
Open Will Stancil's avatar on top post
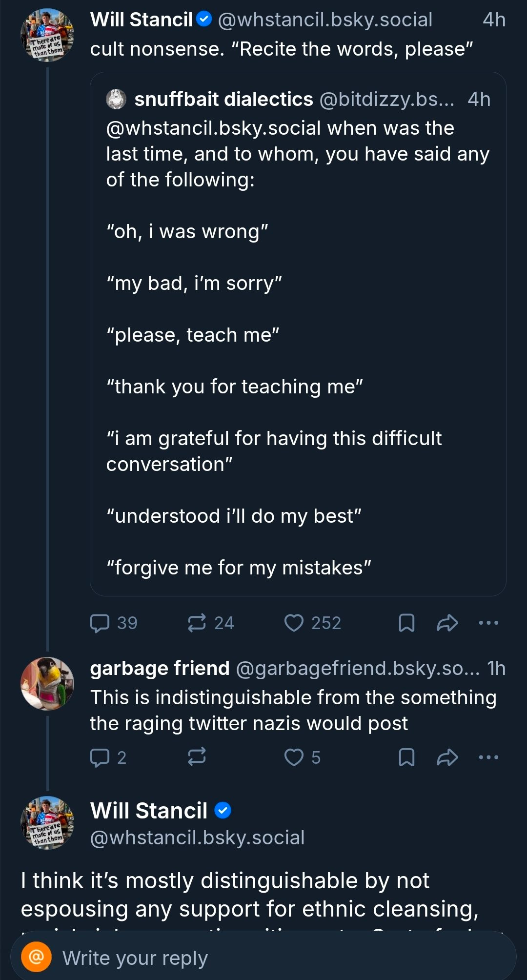click(x=47, y=35)
